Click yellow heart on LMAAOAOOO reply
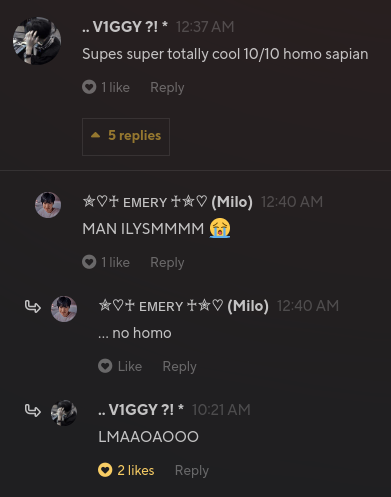This screenshot has height=497, width=391. pyautogui.click(x=105, y=470)
